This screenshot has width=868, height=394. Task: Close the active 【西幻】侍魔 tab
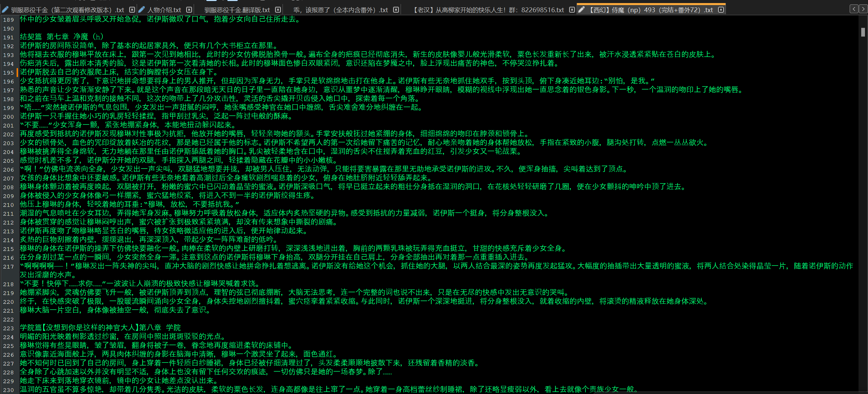pos(721,10)
